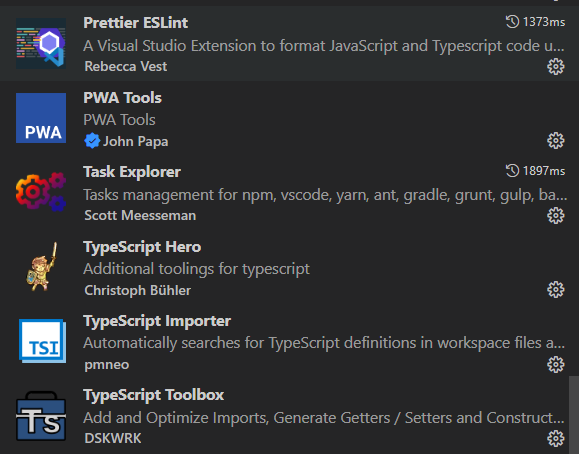Screen dimensions: 579x454
Task: Click the extensions list vertical scrollbar
Action: point(574,415)
